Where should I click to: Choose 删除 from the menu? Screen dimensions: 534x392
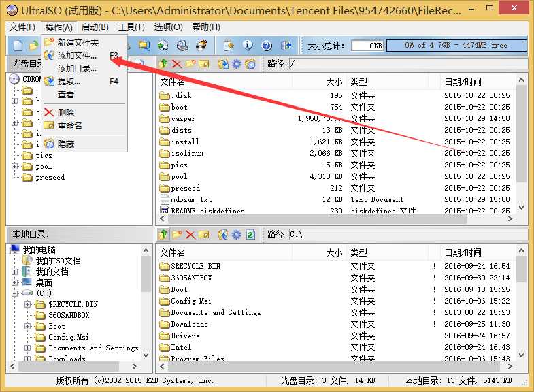84,112
